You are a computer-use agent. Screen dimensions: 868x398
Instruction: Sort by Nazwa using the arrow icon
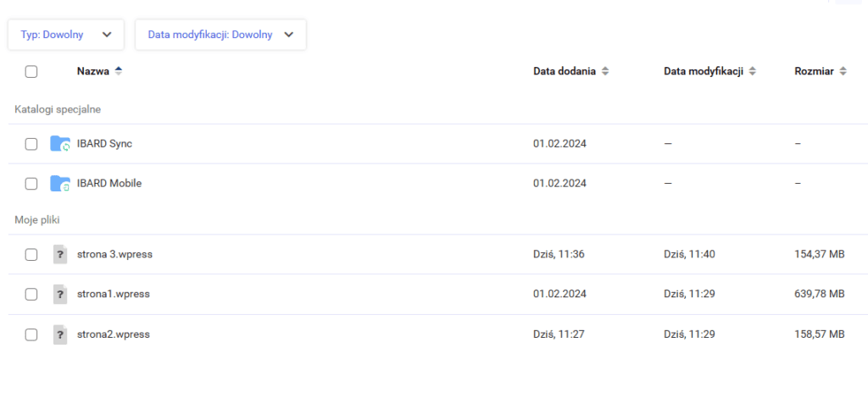pyautogui.click(x=118, y=72)
